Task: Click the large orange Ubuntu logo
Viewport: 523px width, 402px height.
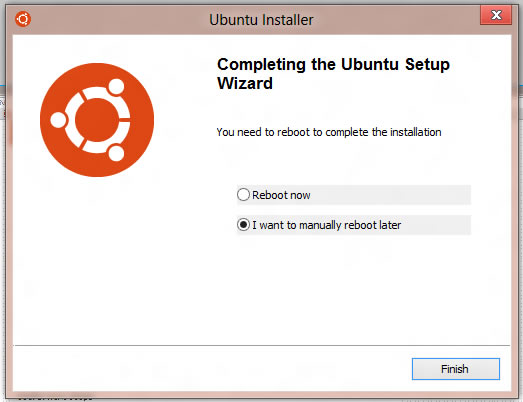Action: pyautogui.click(x=97, y=120)
